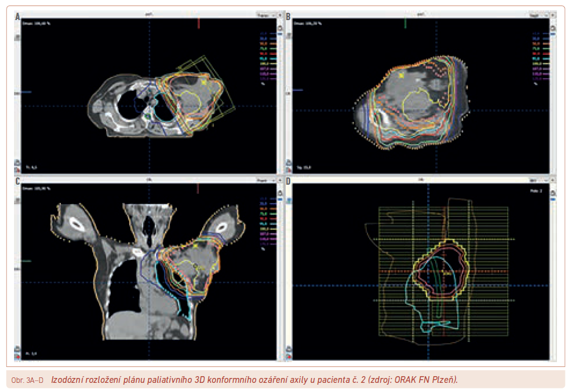571x392 pixels.
Task: Click the red-marked corner icon in panel A
Action: 19,170
